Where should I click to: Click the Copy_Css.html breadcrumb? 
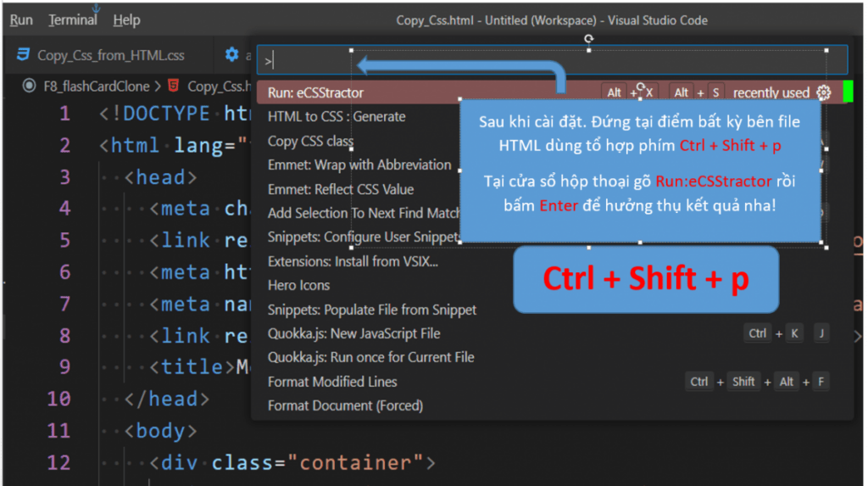click(219, 87)
